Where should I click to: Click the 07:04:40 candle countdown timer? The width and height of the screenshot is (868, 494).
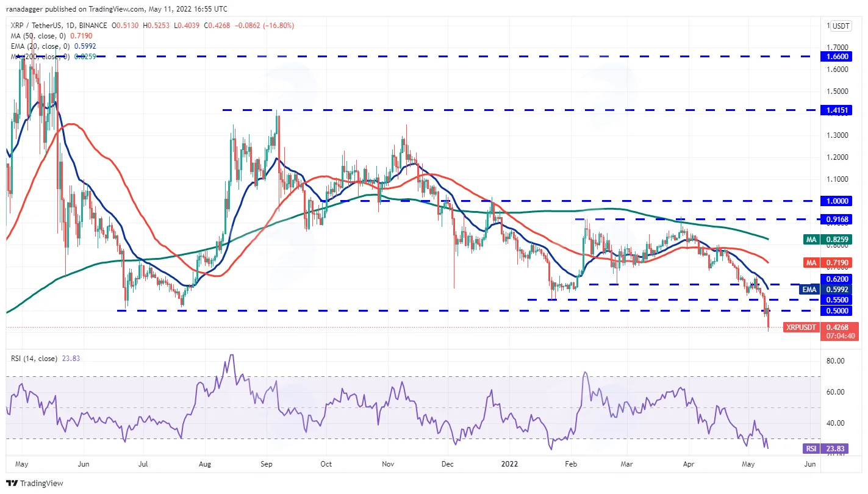point(842,335)
